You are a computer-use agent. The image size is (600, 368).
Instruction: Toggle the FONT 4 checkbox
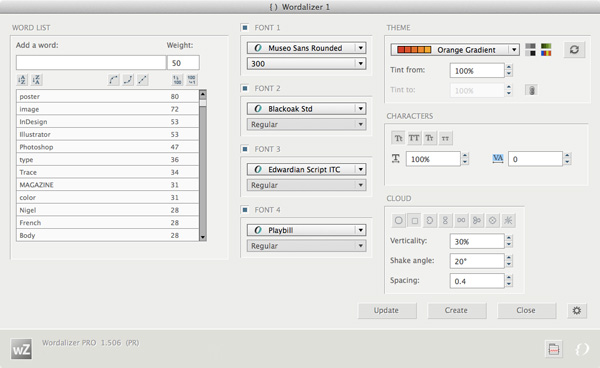pyautogui.click(x=245, y=210)
